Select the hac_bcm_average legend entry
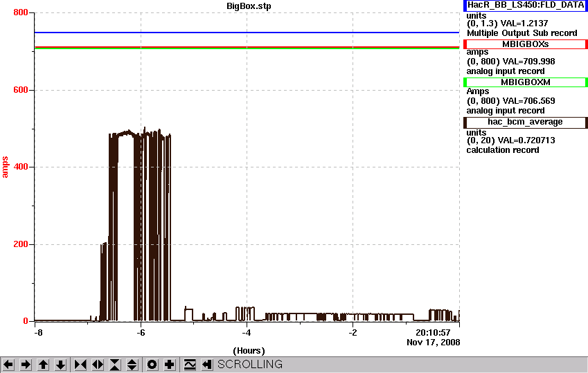The image size is (588, 373). point(526,122)
